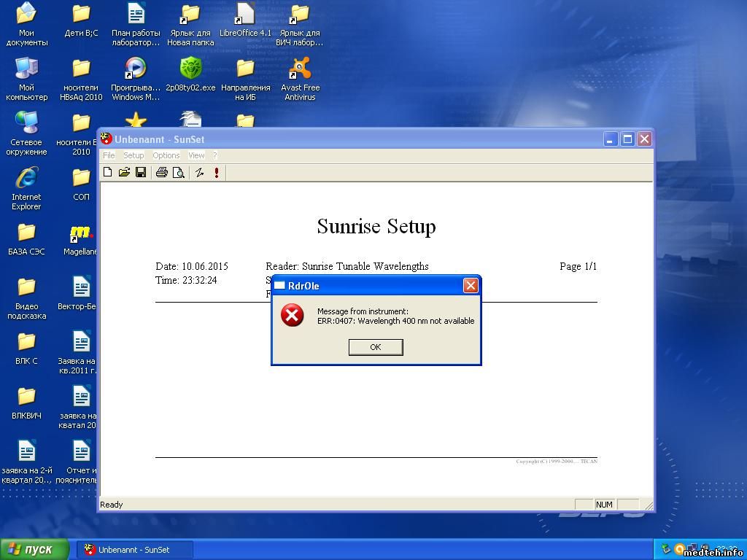Click the Save diskette toolbar icon
The image size is (747, 560).
pyautogui.click(x=141, y=172)
